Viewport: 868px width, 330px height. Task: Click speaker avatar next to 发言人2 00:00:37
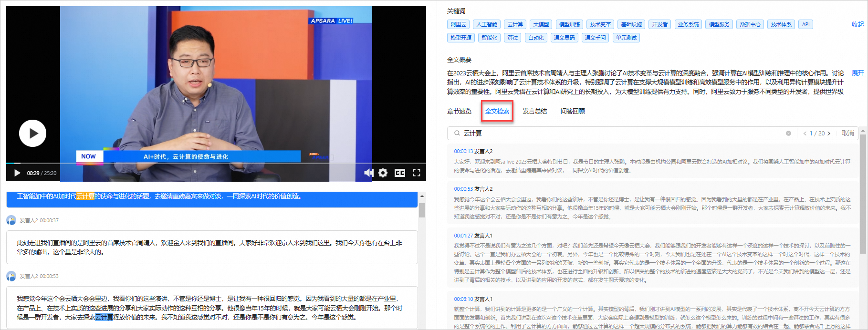tap(11, 220)
